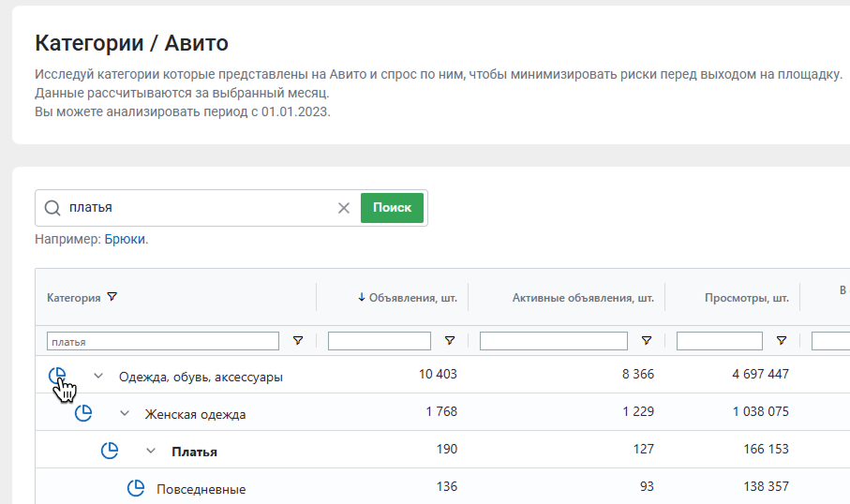Select the Женская одежда category name
The height and width of the screenshot is (504, 850).
coord(195,415)
